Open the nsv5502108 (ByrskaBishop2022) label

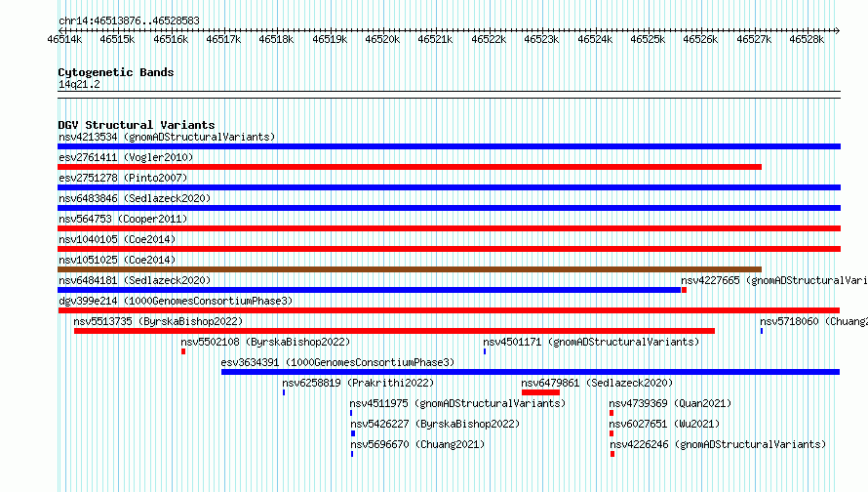(265, 342)
